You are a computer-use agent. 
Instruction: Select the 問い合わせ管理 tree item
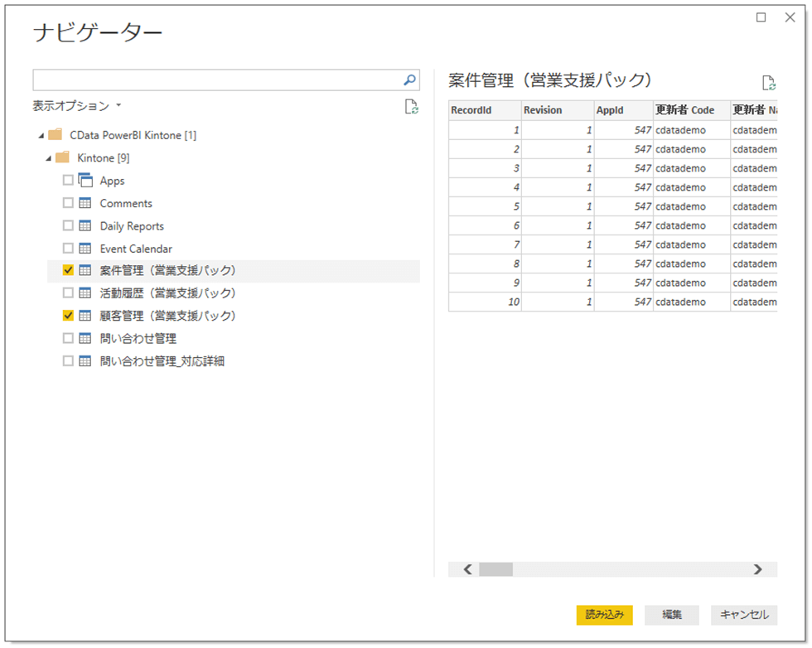(x=138, y=338)
